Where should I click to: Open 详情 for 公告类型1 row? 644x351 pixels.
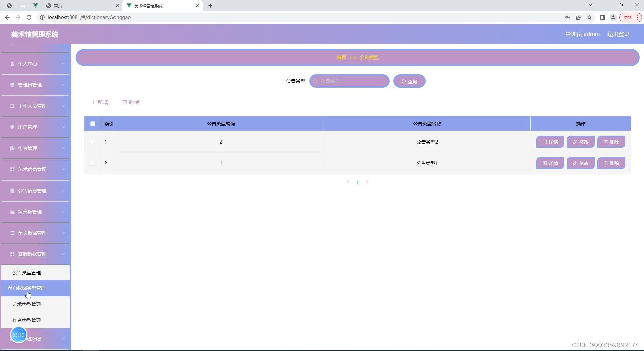pyautogui.click(x=550, y=163)
